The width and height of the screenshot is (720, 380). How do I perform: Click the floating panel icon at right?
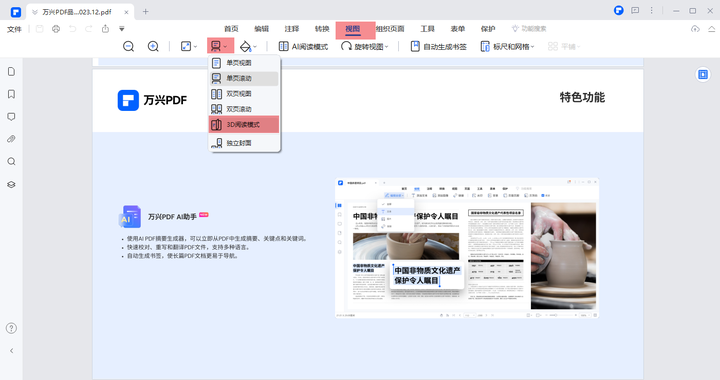point(703,74)
